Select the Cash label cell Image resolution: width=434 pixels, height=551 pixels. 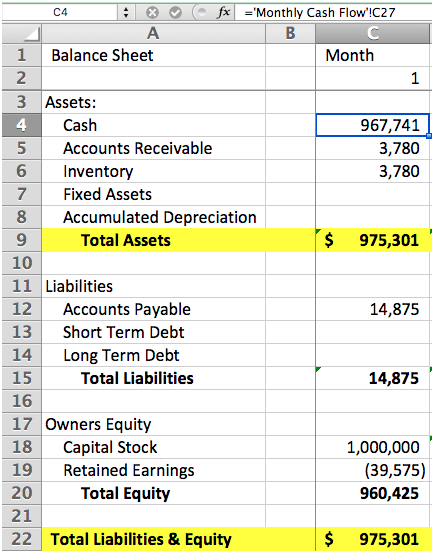click(153, 125)
